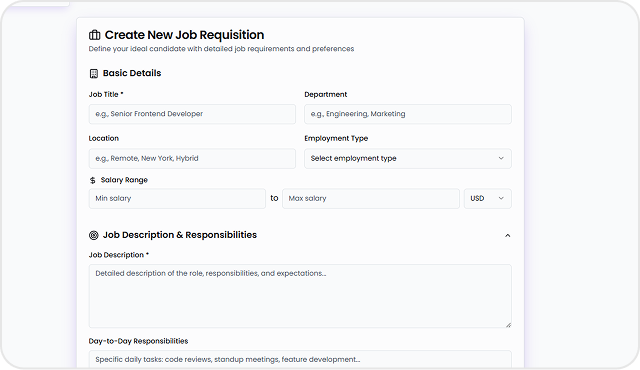The image size is (640, 370).
Task: Collapse the Job Description & Responsibilities section
Action: (x=507, y=235)
